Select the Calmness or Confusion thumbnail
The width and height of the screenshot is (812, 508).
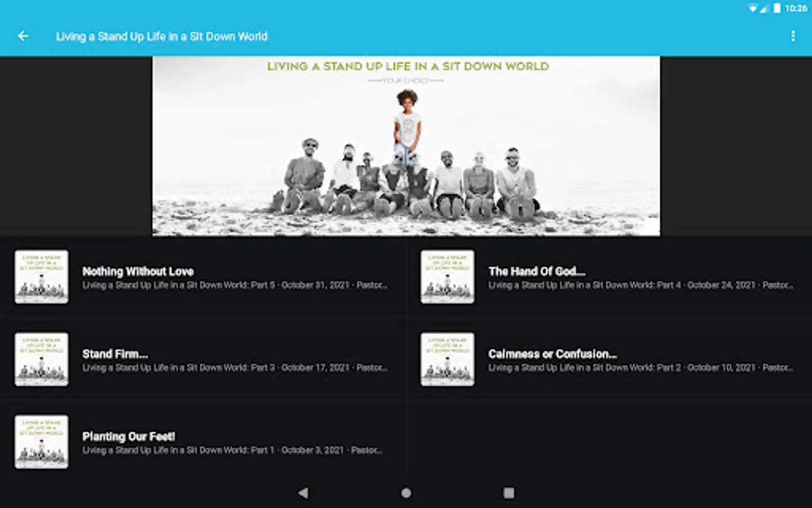click(448, 359)
